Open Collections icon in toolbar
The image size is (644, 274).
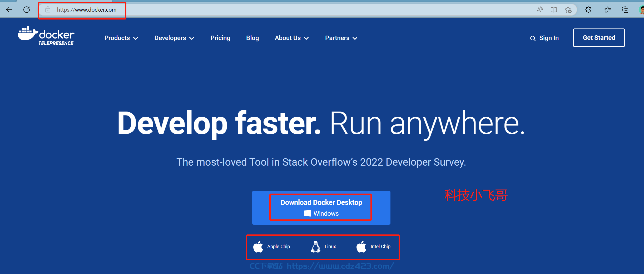coord(625,10)
